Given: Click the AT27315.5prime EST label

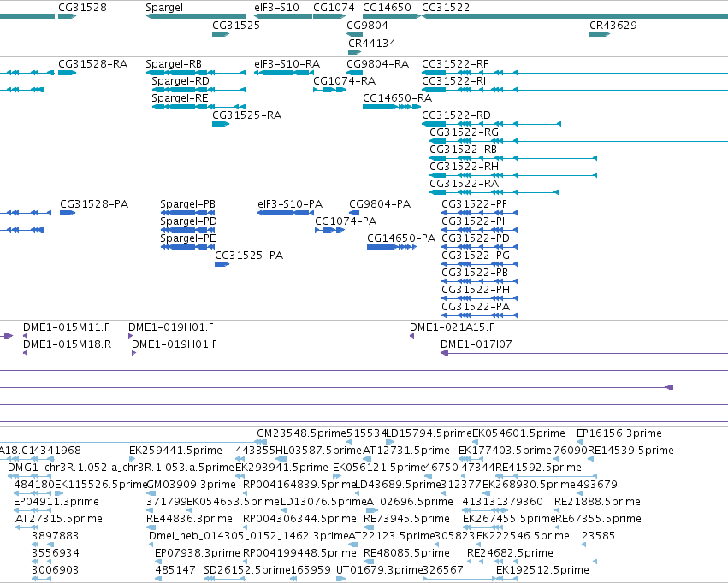Looking at the screenshot, I should point(58,519).
